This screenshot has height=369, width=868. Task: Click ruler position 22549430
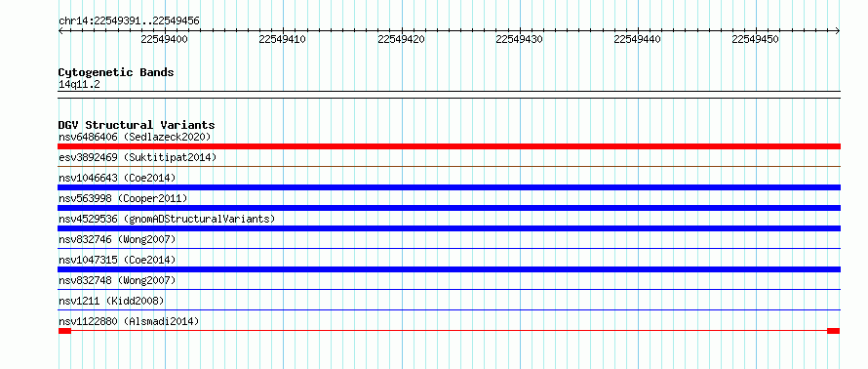coord(519,39)
